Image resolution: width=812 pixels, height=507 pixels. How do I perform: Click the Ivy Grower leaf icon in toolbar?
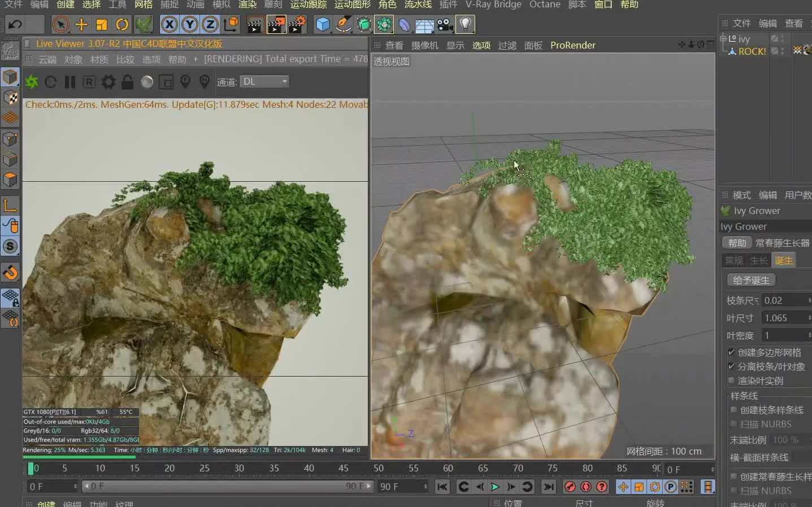point(144,24)
